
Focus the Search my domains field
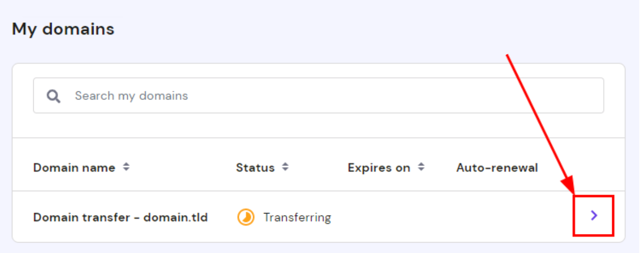click(332, 96)
